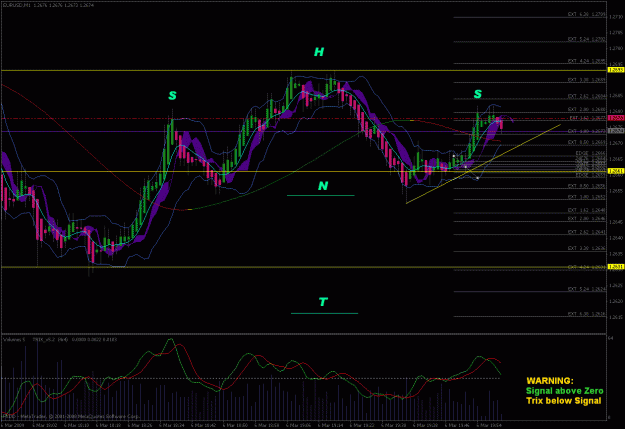Click the yellow WARNING: text

tap(550, 381)
